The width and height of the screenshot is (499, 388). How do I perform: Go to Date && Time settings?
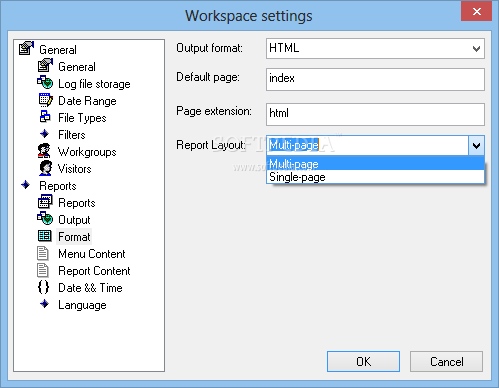[x=90, y=288]
